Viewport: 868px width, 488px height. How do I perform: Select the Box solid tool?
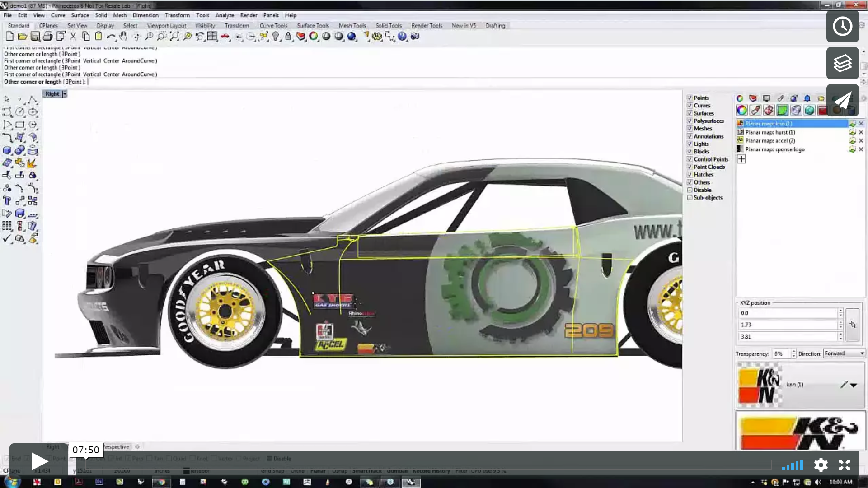tap(7, 150)
